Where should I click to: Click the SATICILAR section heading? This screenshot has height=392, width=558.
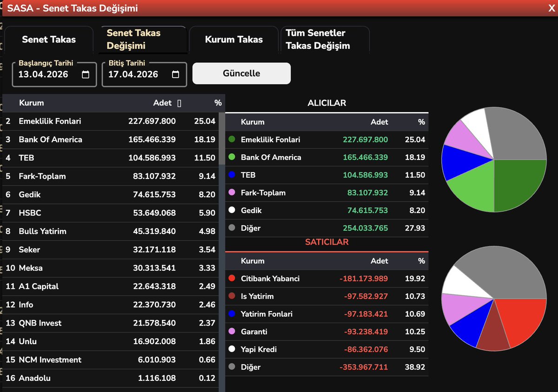(x=327, y=242)
